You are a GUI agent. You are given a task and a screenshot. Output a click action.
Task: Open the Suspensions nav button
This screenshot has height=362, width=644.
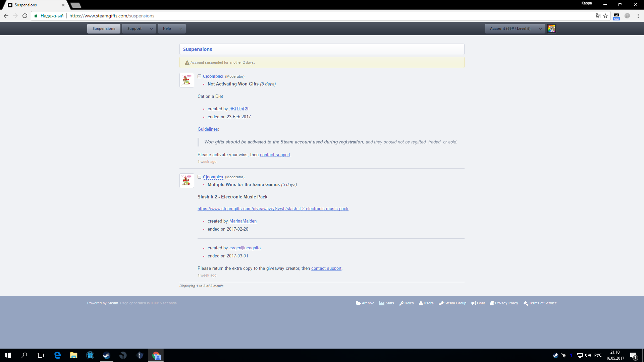104,28
